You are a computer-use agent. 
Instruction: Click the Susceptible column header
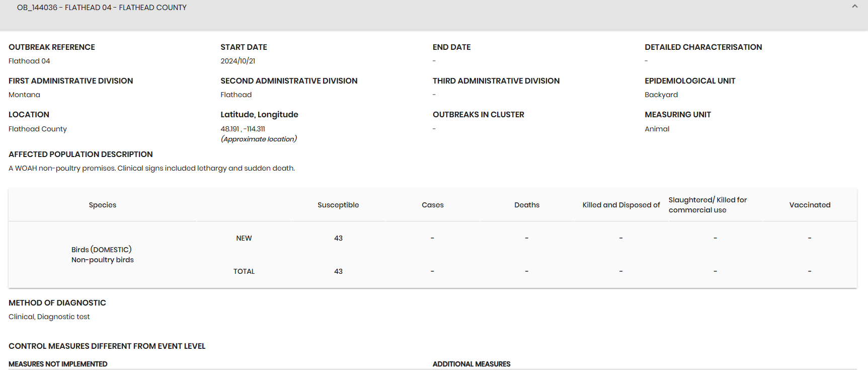coord(338,205)
